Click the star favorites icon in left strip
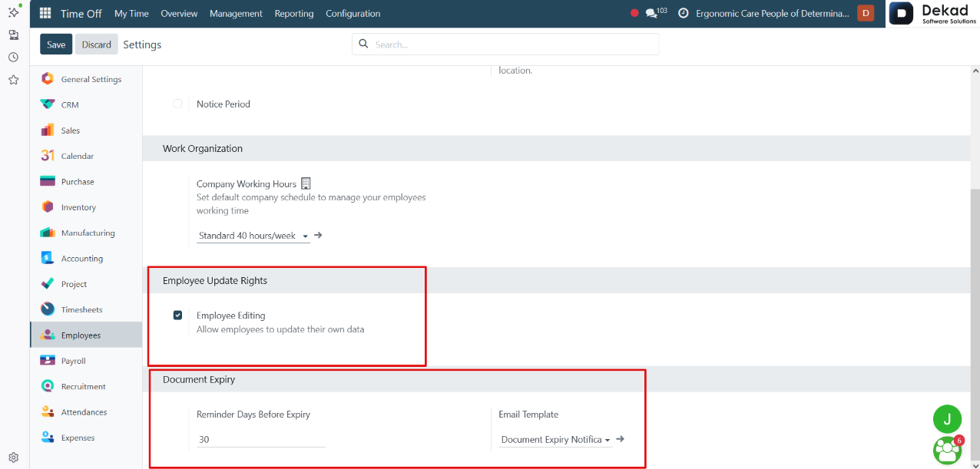The width and height of the screenshot is (980, 469). coord(14,79)
